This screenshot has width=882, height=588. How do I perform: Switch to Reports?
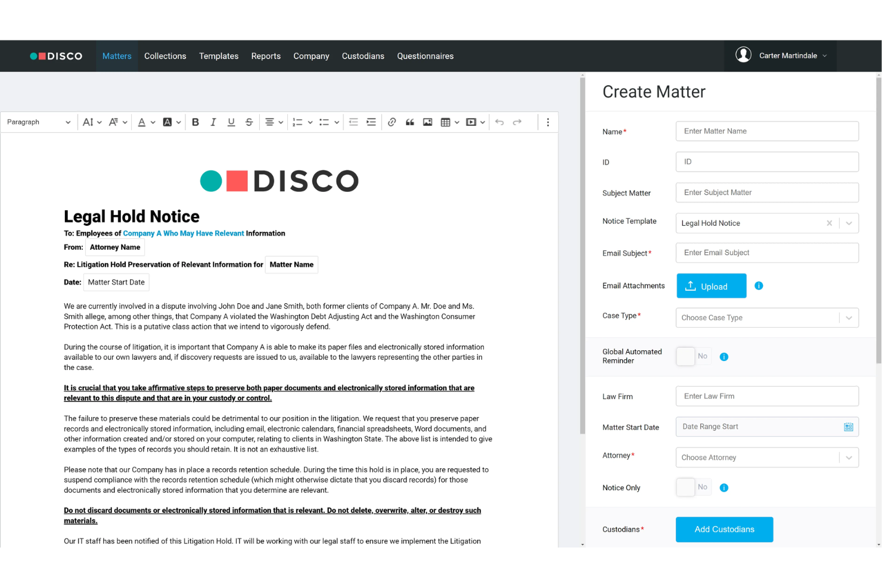[x=266, y=56]
